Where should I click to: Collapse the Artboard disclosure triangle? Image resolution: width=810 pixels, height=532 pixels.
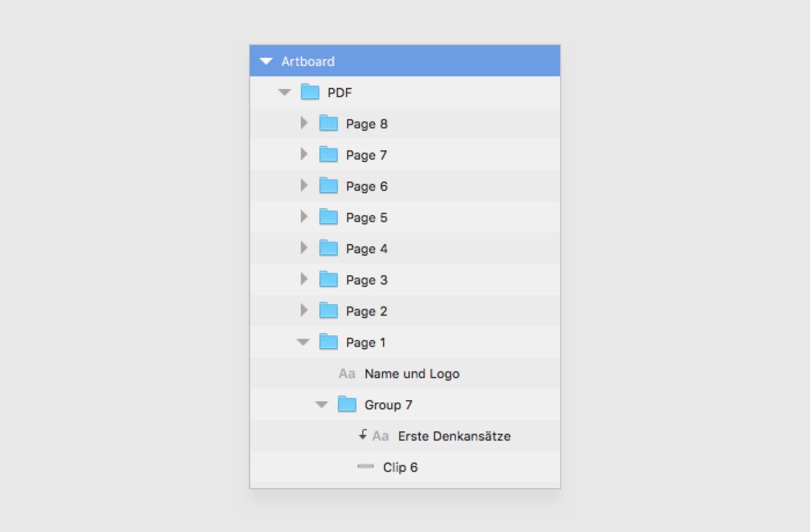266,61
